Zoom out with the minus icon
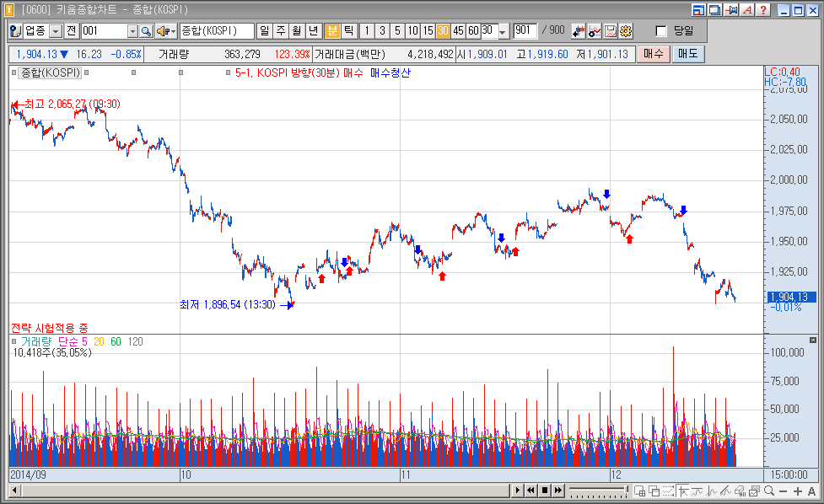The width and height of the screenshot is (824, 504). 783,491
